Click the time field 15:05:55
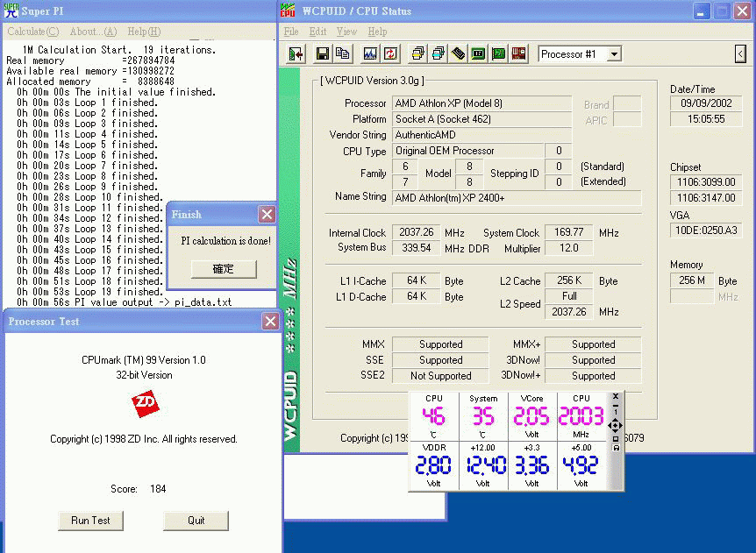The width and height of the screenshot is (756, 553). pyautogui.click(x=706, y=119)
